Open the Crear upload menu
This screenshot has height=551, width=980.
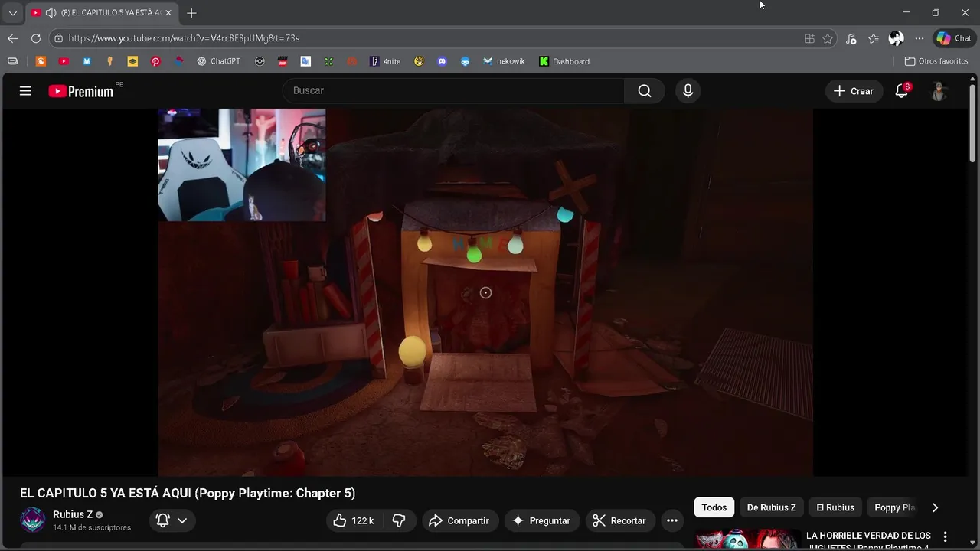(854, 91)
